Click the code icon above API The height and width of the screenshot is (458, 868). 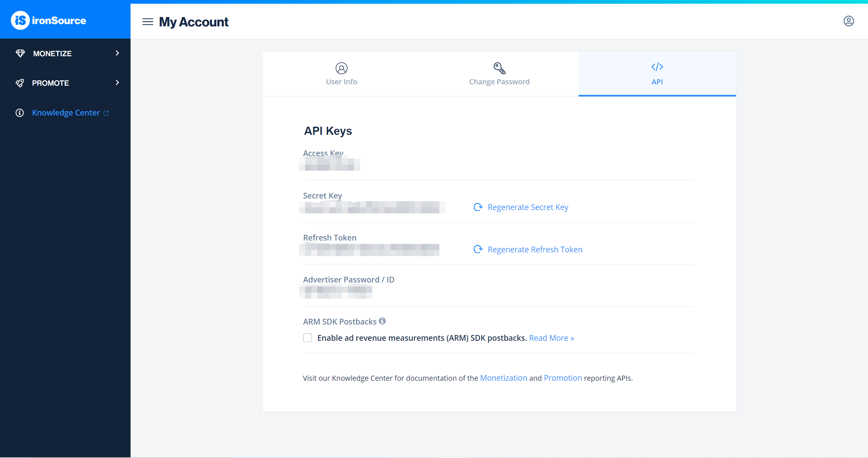tap(657, 67)
